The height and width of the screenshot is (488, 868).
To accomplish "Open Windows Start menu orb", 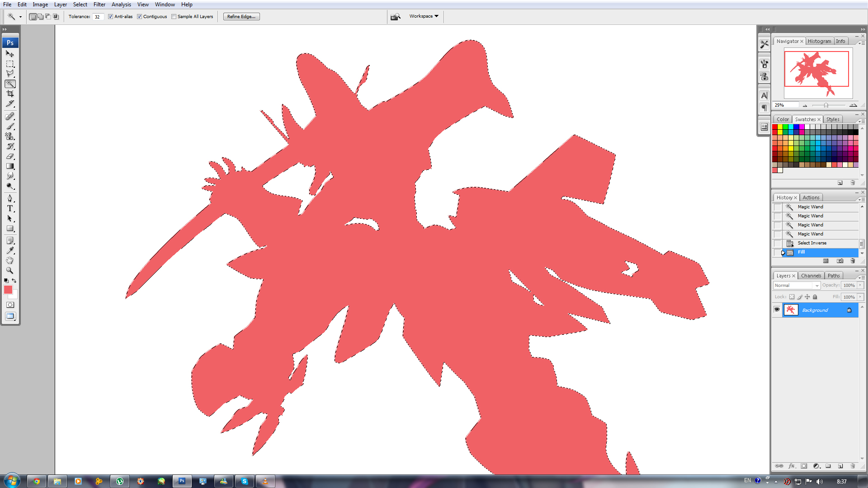I will (x=11, y=481).
